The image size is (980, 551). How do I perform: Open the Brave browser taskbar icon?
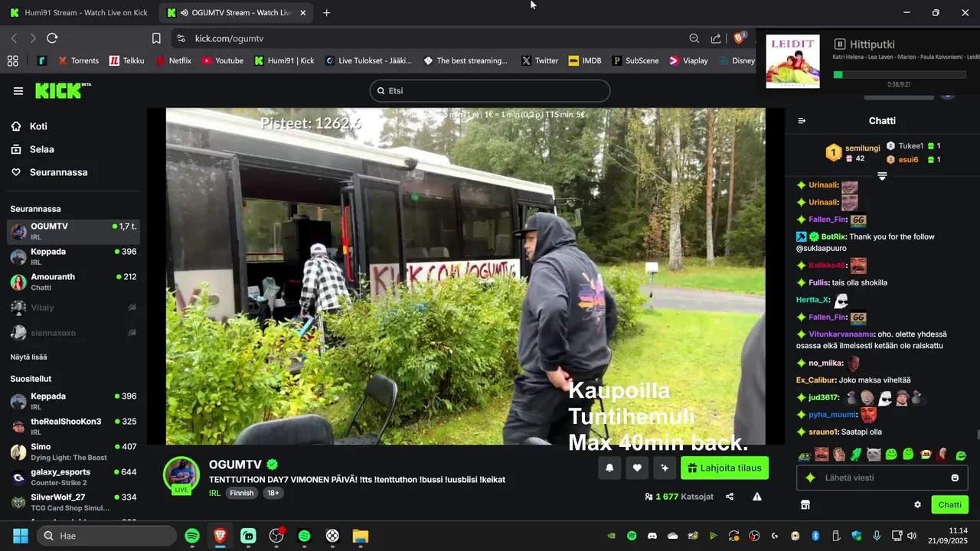(220, 536)
